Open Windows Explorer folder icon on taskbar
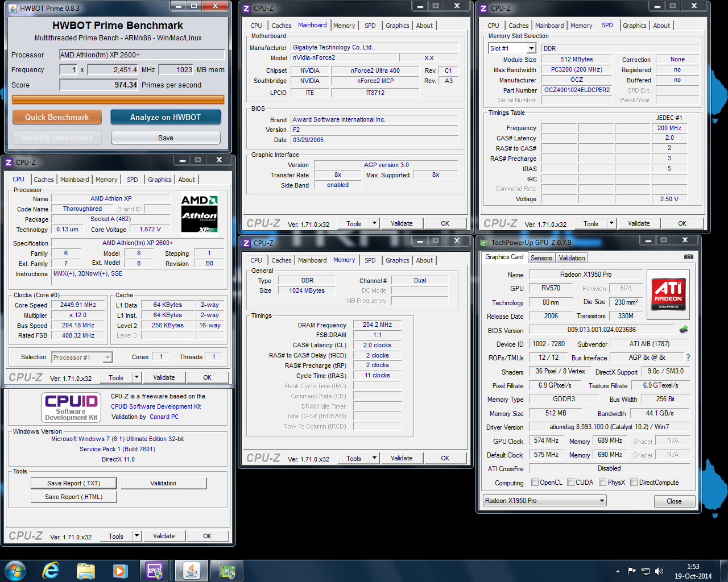The height and width of the screenshot is (582, 728). click(85, 571)
